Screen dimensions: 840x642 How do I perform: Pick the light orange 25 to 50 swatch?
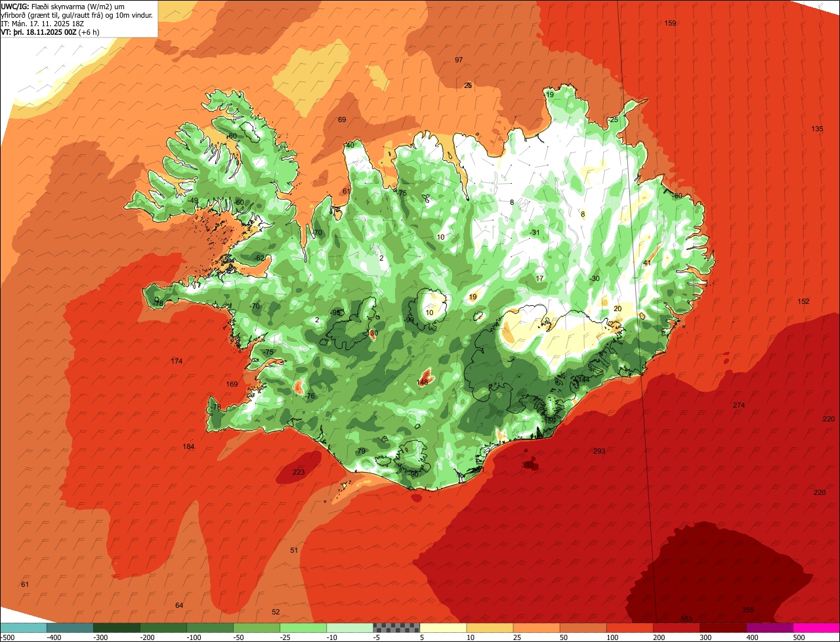point(535,628)
